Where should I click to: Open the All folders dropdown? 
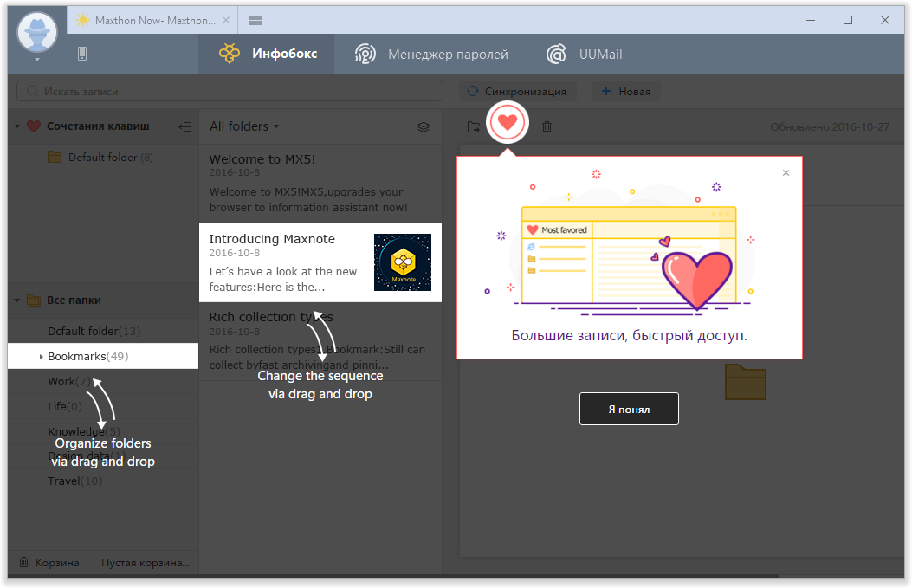click(244, 126)
